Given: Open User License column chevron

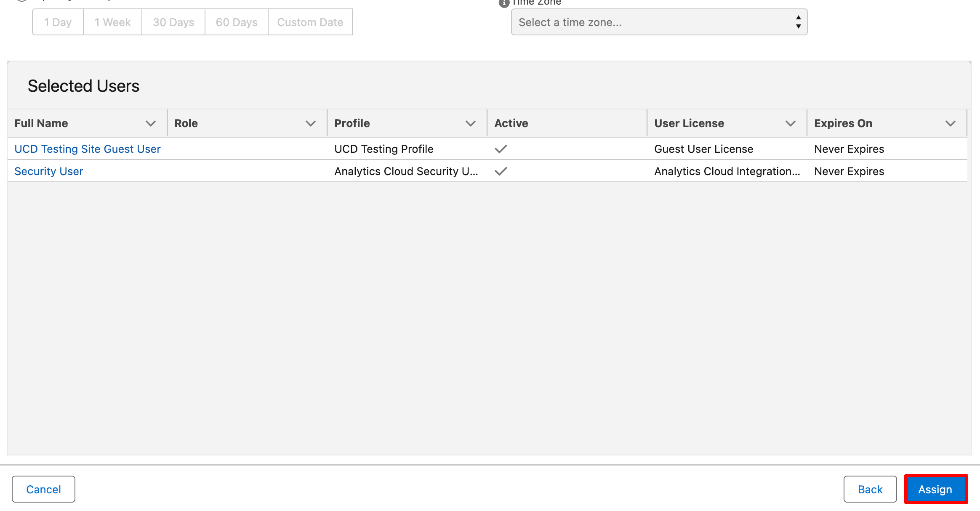Looking at the screenshot, I should (x=790, y=123).
